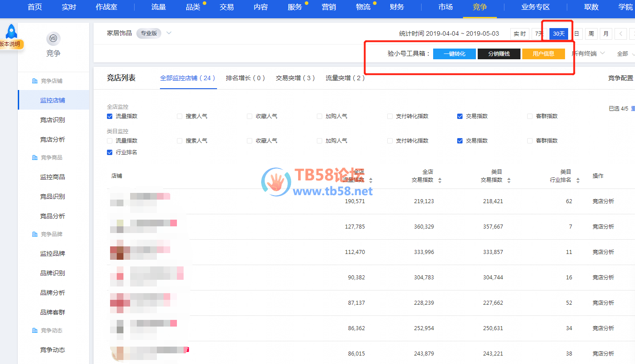Click the VS competition circle icon

[53, 39]
